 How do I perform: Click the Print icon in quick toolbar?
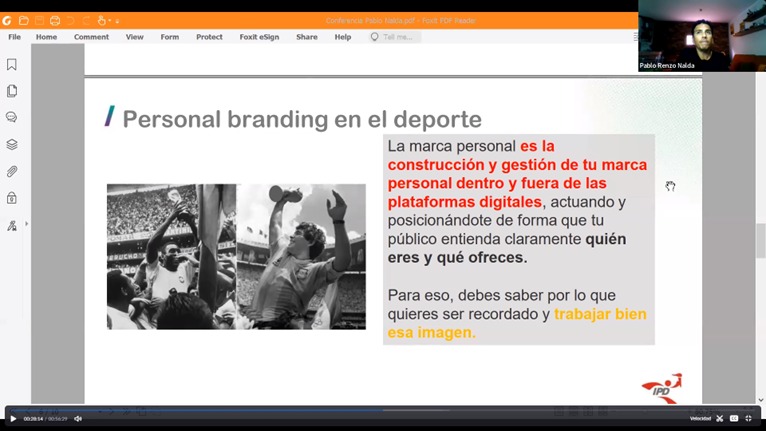(x=55, y=21)
